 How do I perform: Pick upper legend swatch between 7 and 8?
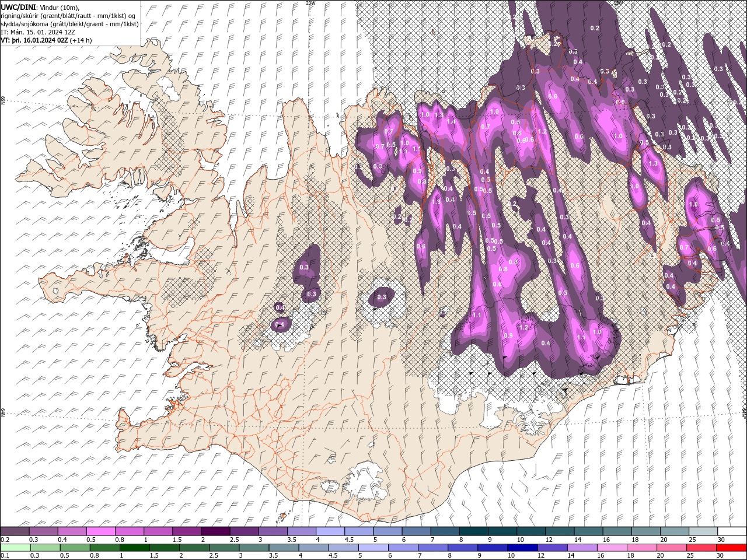445,531
